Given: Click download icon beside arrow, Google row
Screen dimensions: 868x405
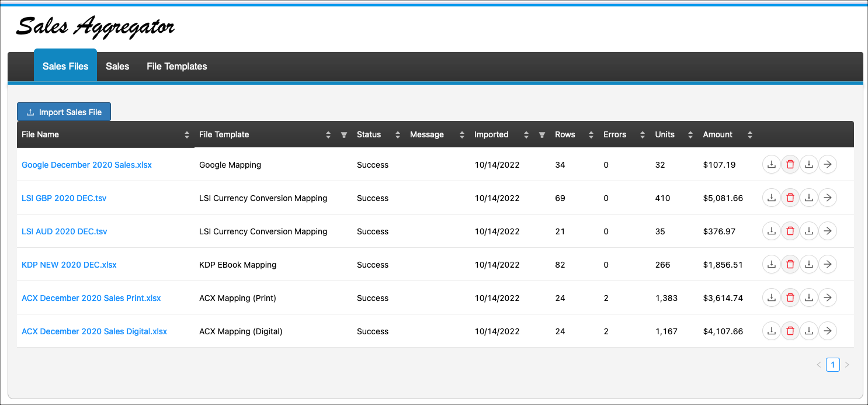Looking at the screenshot, I should click(809, 165).
